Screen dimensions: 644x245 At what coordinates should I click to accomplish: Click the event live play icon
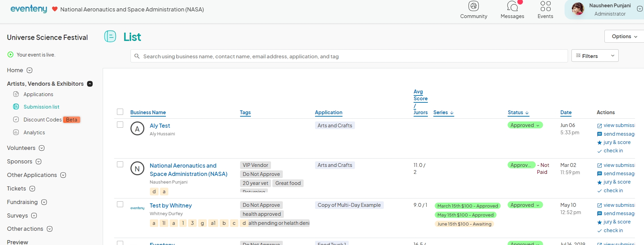point(10,54)
